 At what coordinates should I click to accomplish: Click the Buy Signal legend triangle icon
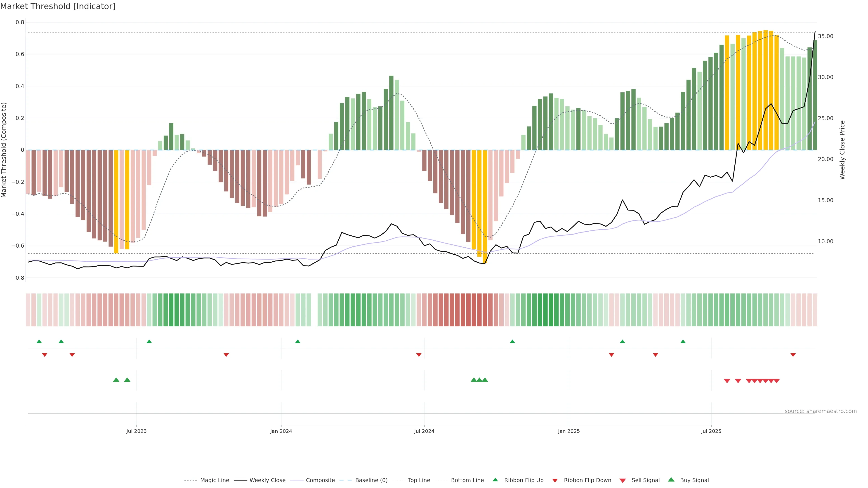pyautogui.click(x=671, y=480)
